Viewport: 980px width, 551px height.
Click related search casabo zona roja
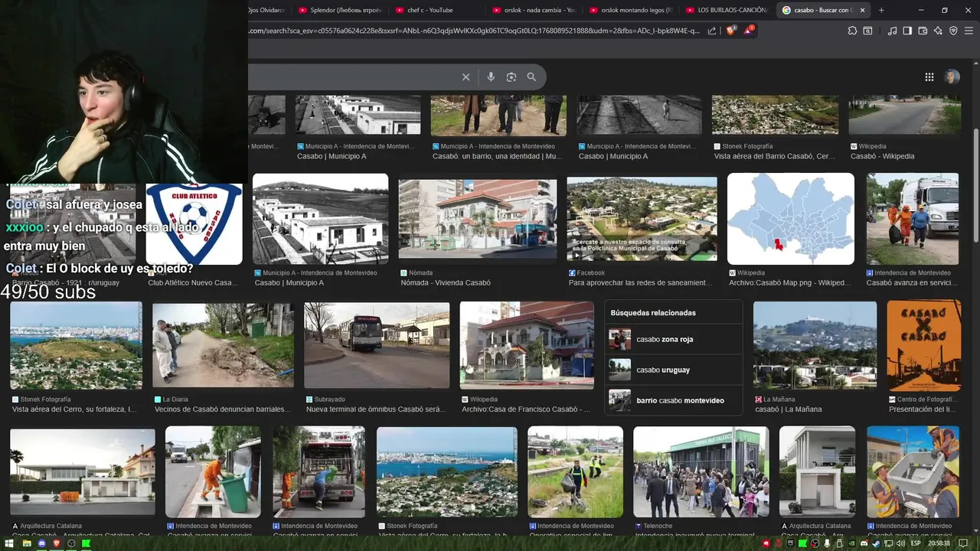(x=674, y=339)
